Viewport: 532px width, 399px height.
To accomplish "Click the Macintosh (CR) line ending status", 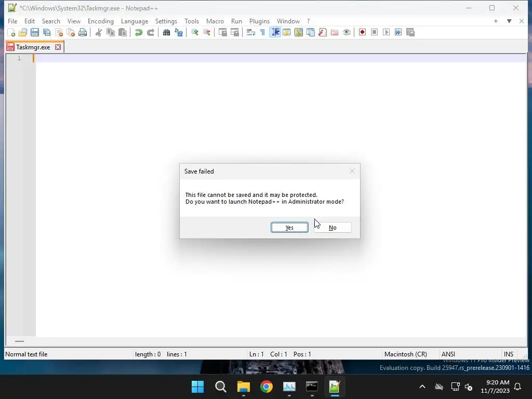I will pos(405,354).
